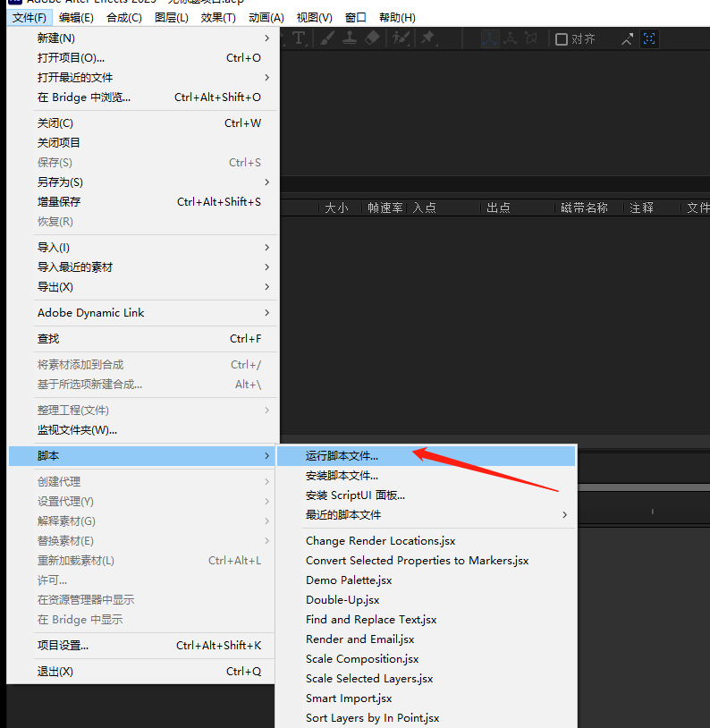The height and width of the screenshot is (728, 710).
Task: Expand 最近的脚本文件 submenu
Action: (427, 514)
